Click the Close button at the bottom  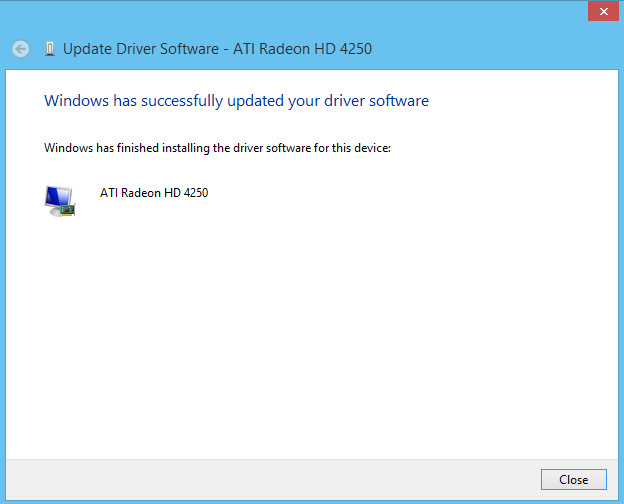pyautogui.click(x=573, y=479)
